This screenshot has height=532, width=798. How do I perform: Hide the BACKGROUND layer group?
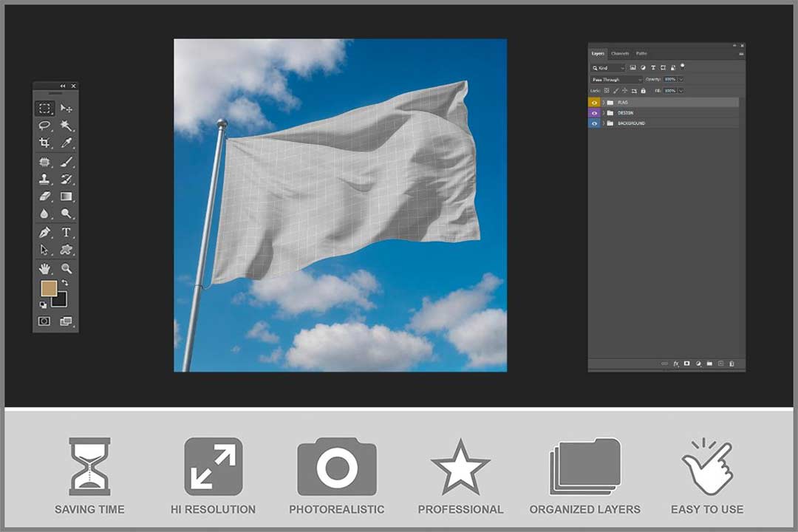point(594,123)
